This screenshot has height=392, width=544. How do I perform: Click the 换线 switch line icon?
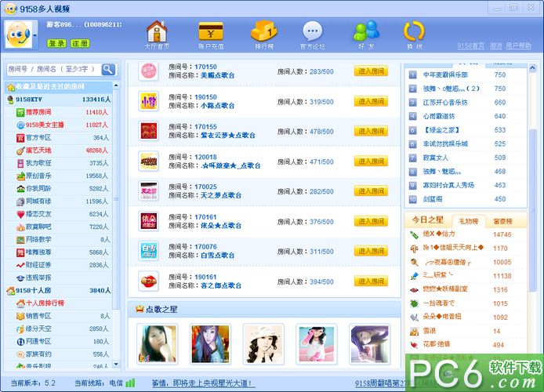click(x=414, y=34)
